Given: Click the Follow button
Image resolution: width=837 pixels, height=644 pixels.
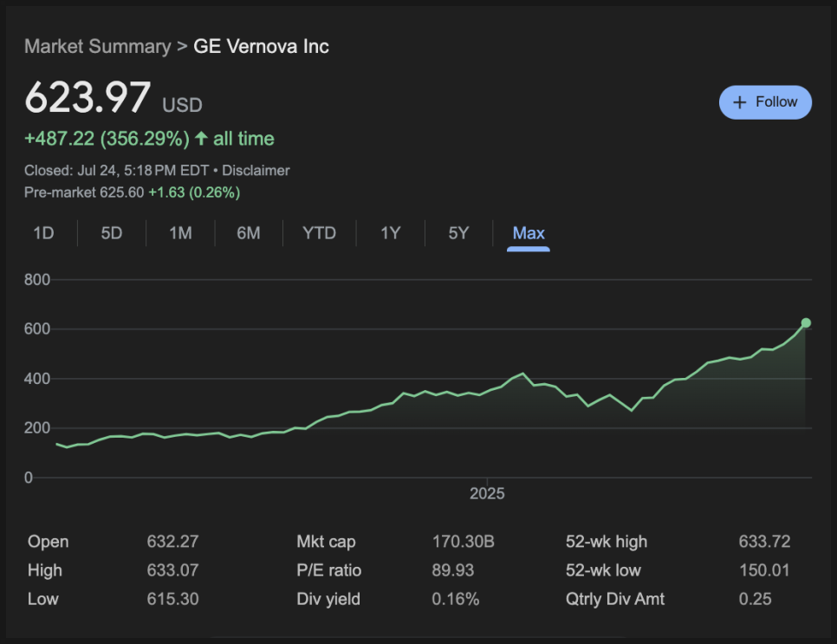Looking at the screenshot, I should [765, 102].
